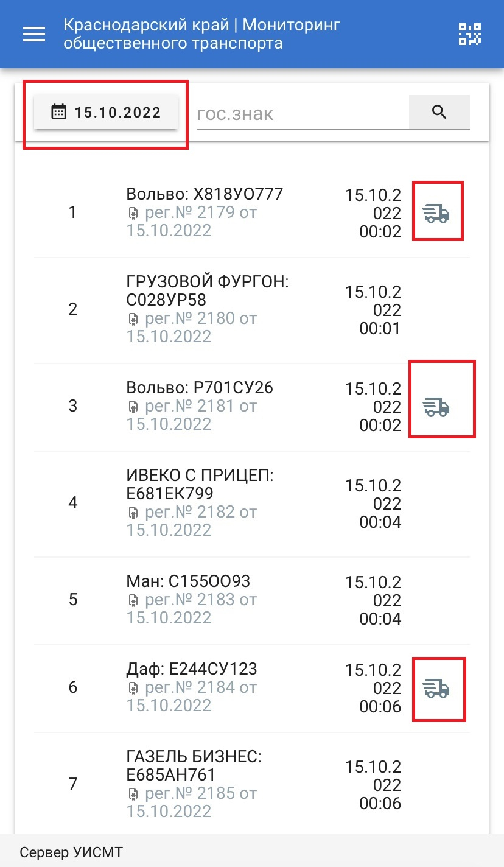Tap truck icon for Даф Е244СУ123

pos(436,688)
